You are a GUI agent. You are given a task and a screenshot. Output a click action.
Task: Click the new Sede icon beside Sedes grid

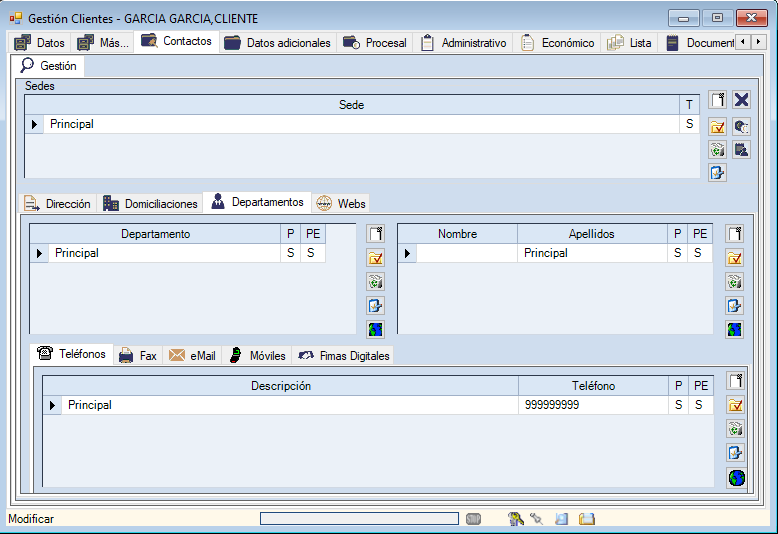(717, 100)
